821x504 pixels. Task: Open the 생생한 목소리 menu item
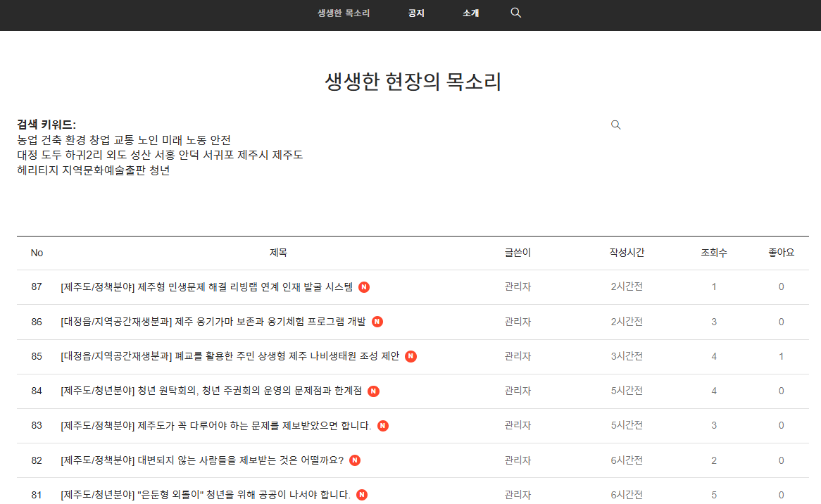tap(344, 13)
